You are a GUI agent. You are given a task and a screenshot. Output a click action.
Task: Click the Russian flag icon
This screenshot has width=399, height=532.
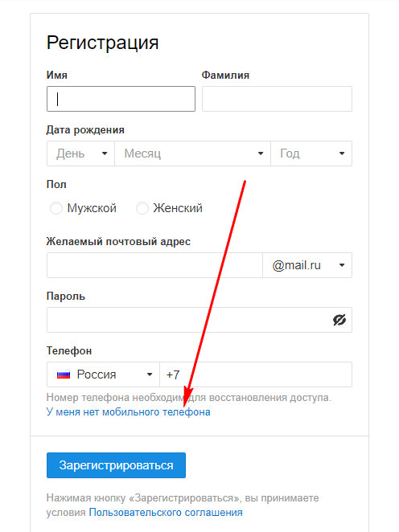click(x=64, y=374)
